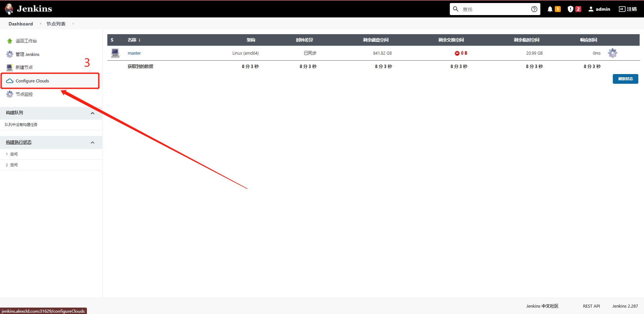Sort by 时钟差异 column header
Image resolution: width=644 pixels, height=314 pixels.
(305, 40)
